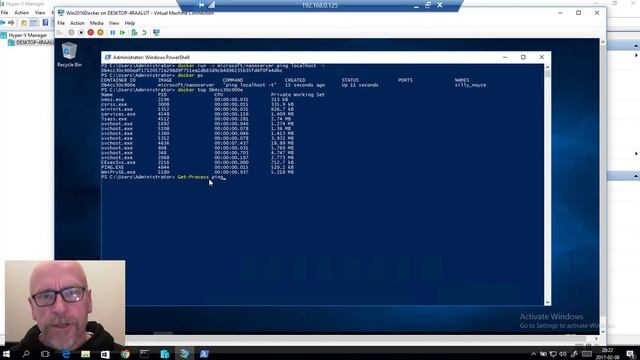
Task: Open Task View from the taskbar
Action: point(45,354)
